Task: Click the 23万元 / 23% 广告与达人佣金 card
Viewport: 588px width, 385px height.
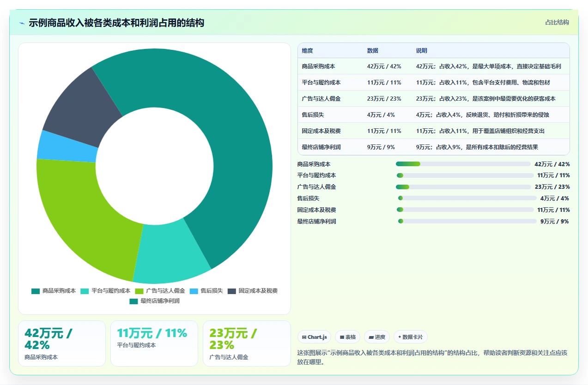Action: coord(247,343)
